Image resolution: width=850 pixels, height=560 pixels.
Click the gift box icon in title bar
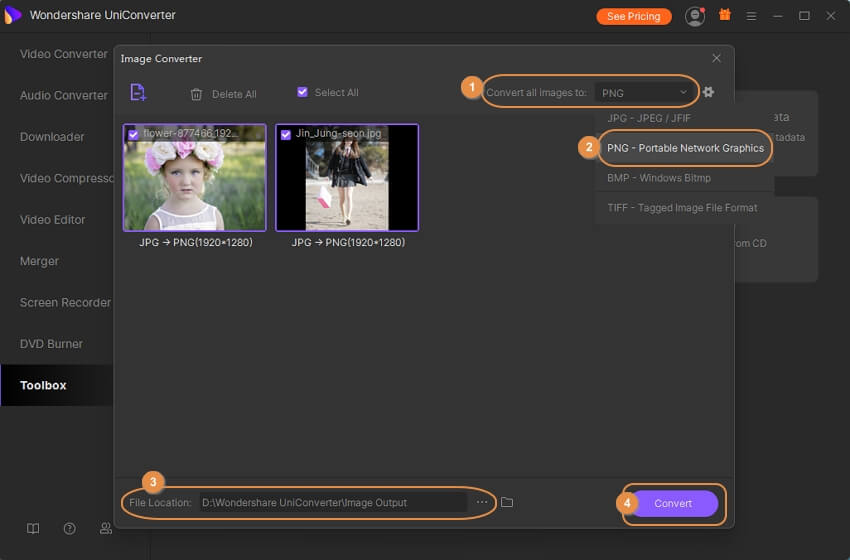725,16
